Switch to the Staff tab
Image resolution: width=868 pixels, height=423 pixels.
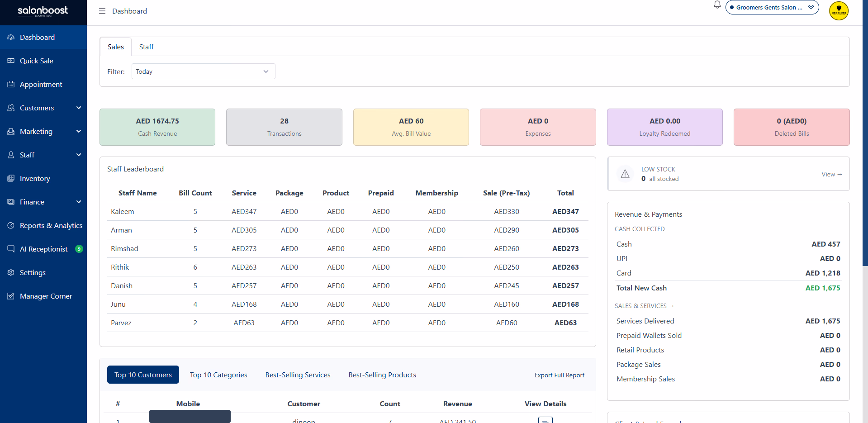click(x=146, y=47)
